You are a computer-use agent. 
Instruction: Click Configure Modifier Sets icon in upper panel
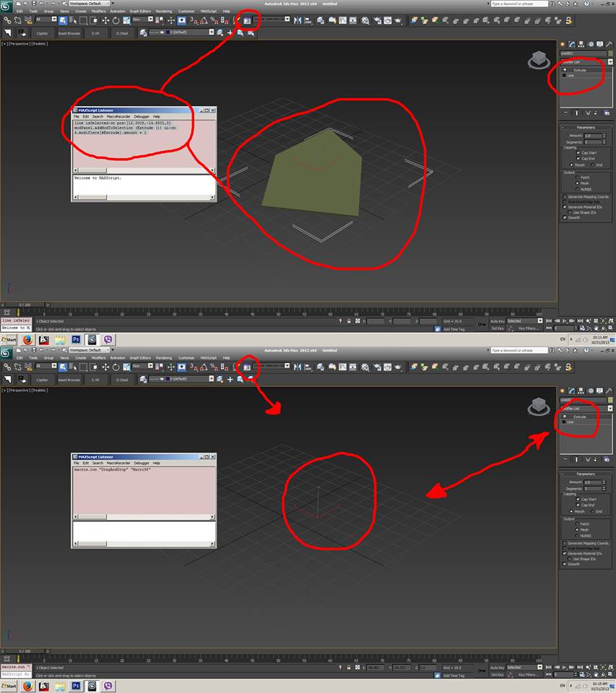tap(607, 113)
